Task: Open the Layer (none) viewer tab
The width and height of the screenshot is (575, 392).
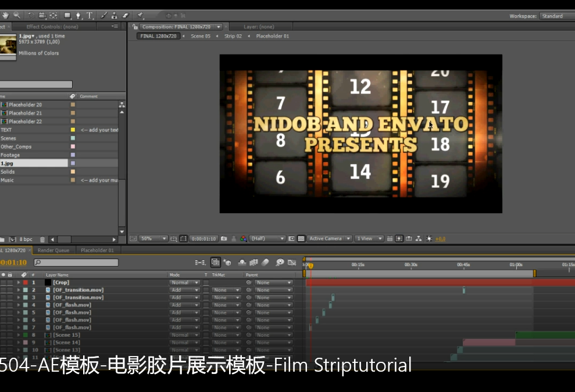Action: point(259,27)
